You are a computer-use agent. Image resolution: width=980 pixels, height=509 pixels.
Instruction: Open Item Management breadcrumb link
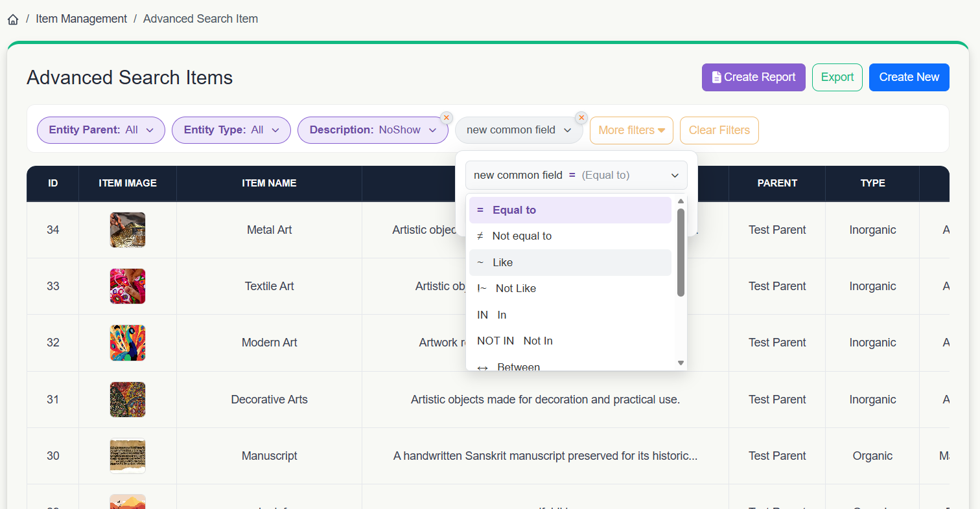tap(81, 19)
